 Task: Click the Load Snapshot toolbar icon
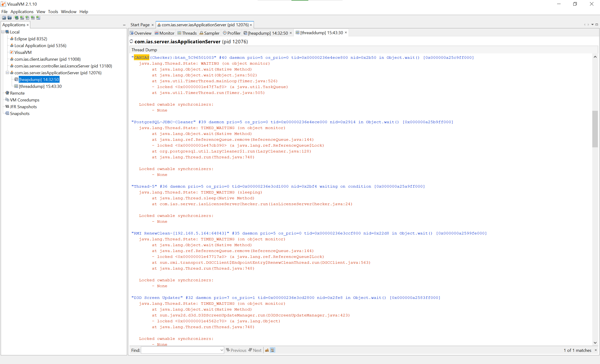(4, 18)
